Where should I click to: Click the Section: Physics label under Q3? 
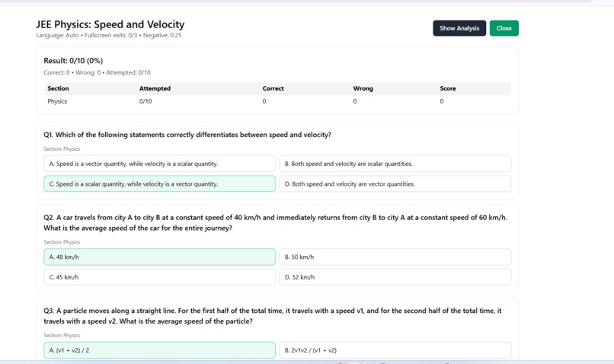(x=62, y=335)
